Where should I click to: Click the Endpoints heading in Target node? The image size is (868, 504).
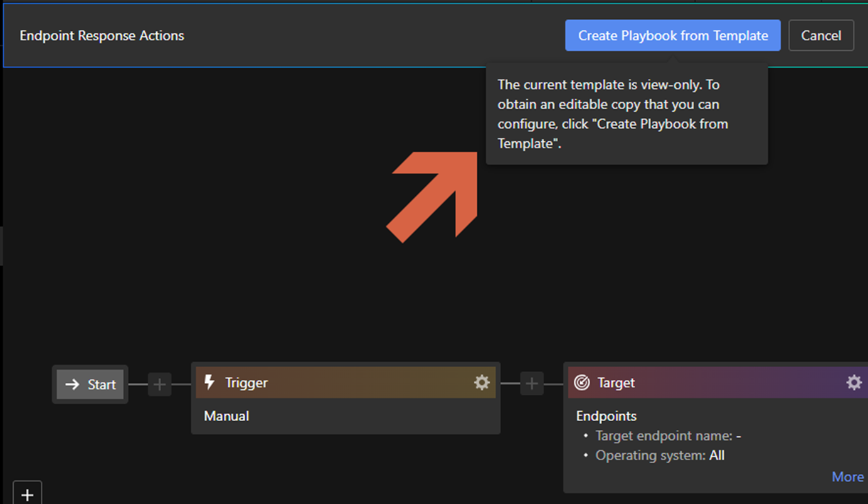coord(606,416)
